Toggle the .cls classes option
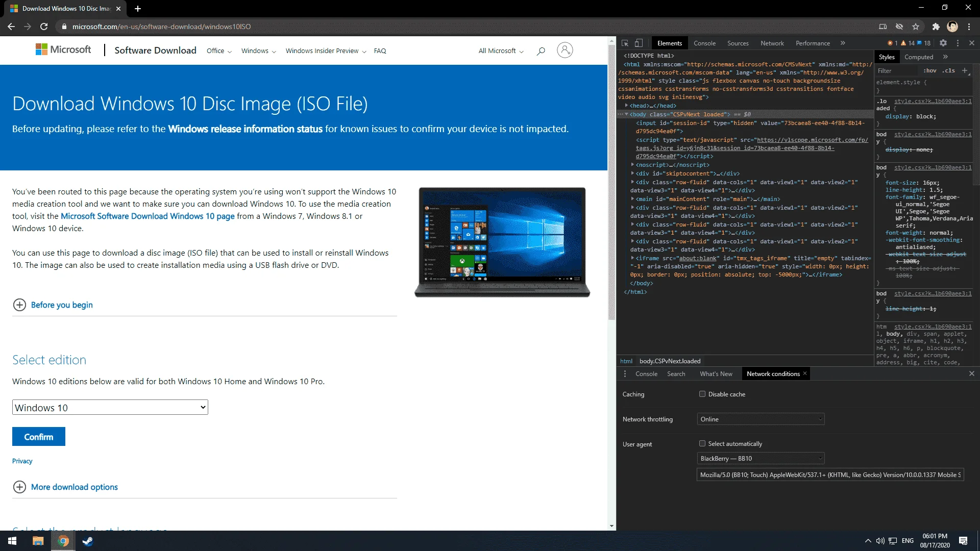The width and height of the screenshot is (980, 551). point(948,71)
